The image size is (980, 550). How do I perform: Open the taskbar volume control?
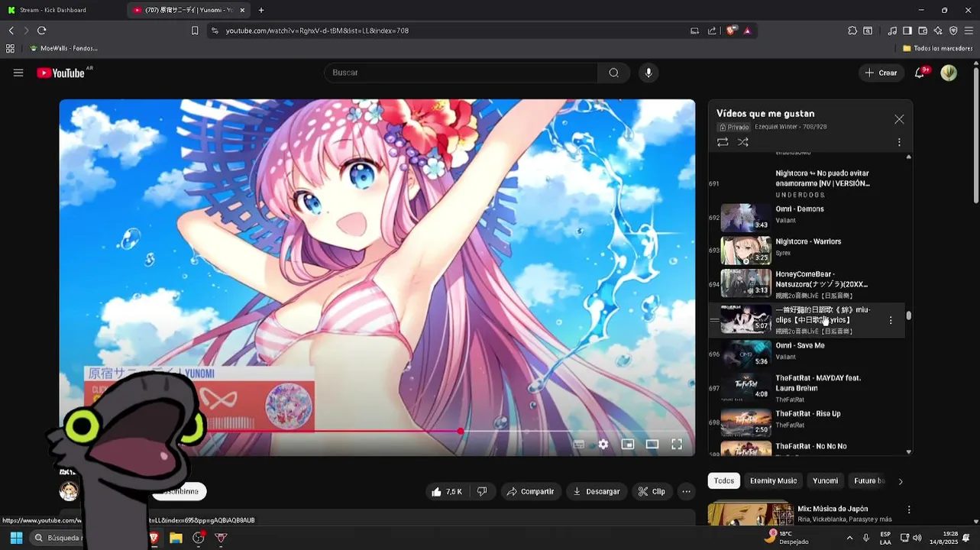(x=917, y=538)
